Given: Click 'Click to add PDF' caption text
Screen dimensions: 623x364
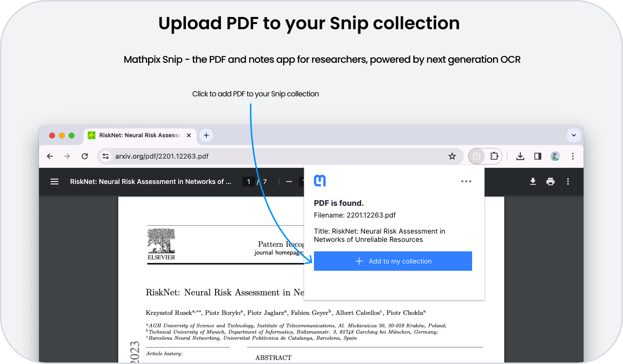Looking at the screenshot, I should pyautogui.click(x=256, y=94).
